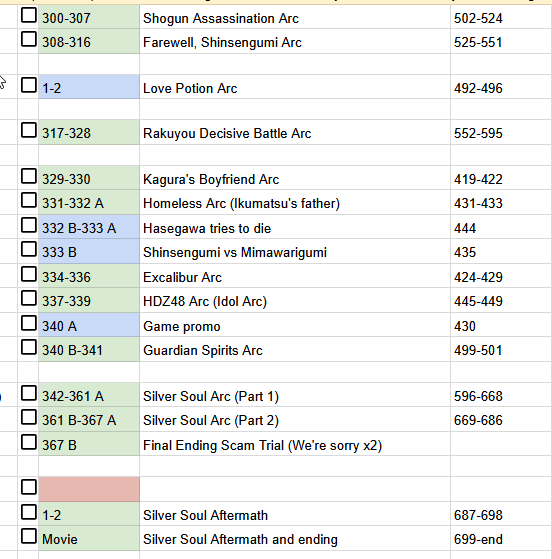This screenshot has height=559, width=552.
Task: Tick Silver Soul Arc (Part 2) checkbox
Action: point(29,417)
